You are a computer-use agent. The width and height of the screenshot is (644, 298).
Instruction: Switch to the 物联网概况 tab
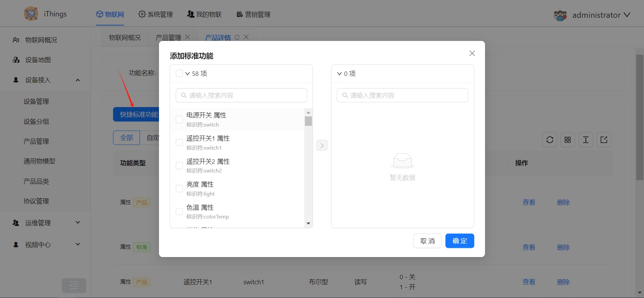(x=125, y=38)
